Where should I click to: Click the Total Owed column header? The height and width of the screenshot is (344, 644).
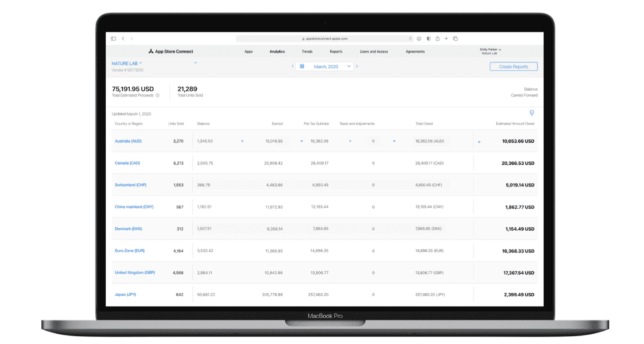pyautogui.click(x=424, y=123)
